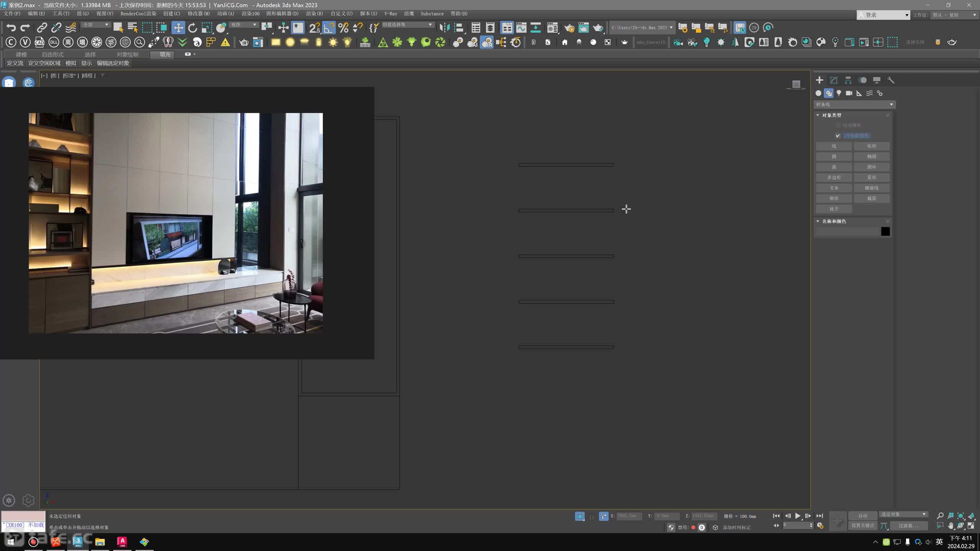This screenshot has width=980, height=551.
Task: Click the CAD plugin icon
Action: [39, 42]
